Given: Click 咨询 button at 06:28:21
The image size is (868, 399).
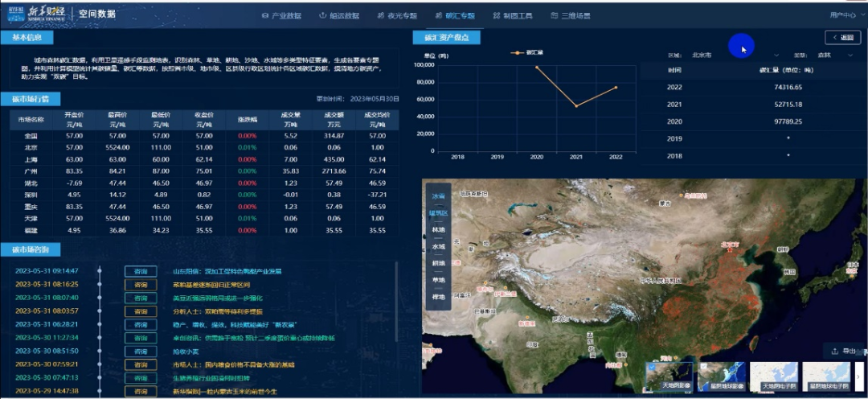Looking at the screenshot, I should (141, 325).
